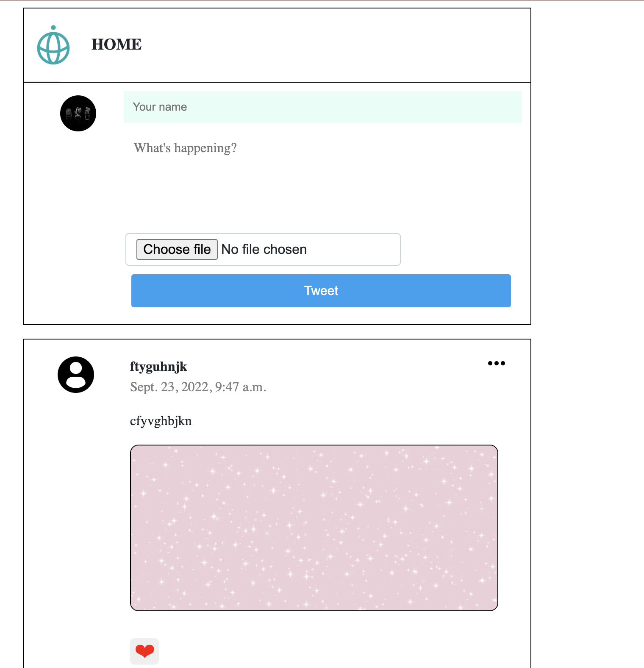Open the pink sparkle post image
Screen dimensions: 644x668
point(314,528)
